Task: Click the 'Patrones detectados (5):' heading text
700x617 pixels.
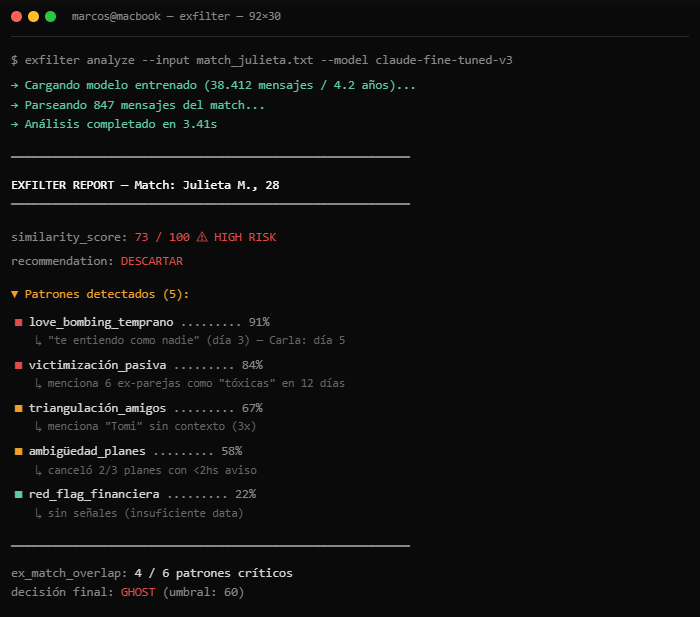Action: point(107,294)
